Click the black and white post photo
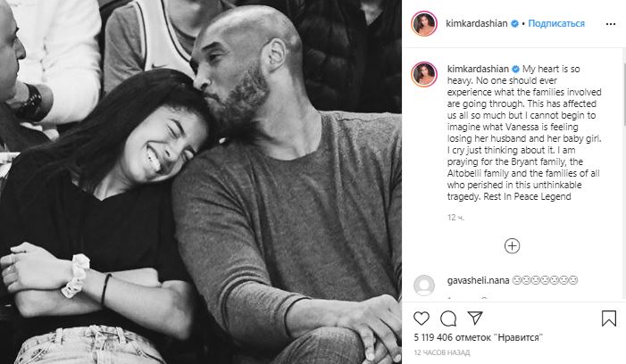This screenshot has height=364, width=626. [x=201, y=182]
